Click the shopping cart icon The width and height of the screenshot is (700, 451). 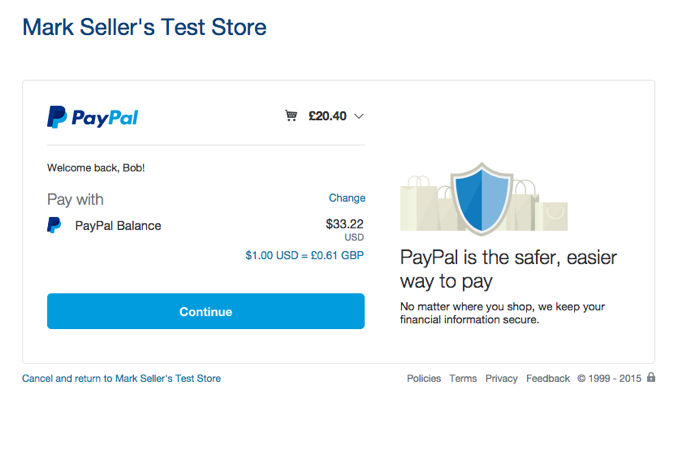291,116
